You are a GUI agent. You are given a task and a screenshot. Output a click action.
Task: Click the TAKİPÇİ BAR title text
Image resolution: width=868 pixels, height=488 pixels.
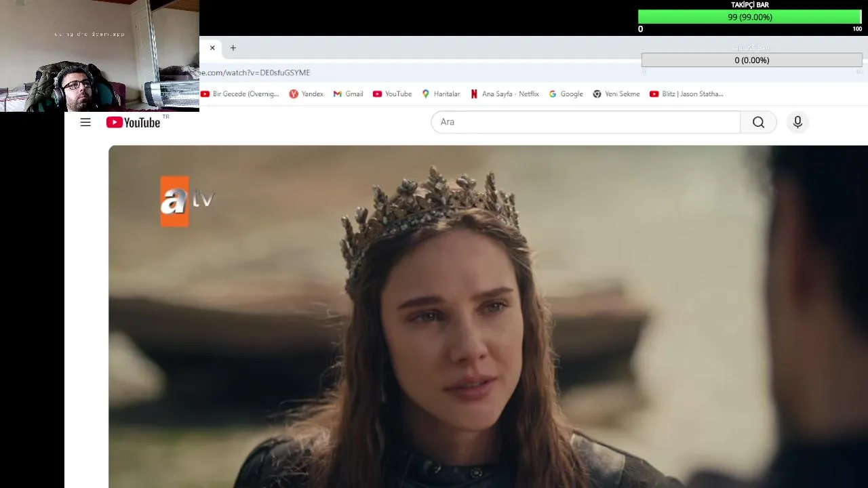point(750,5)
